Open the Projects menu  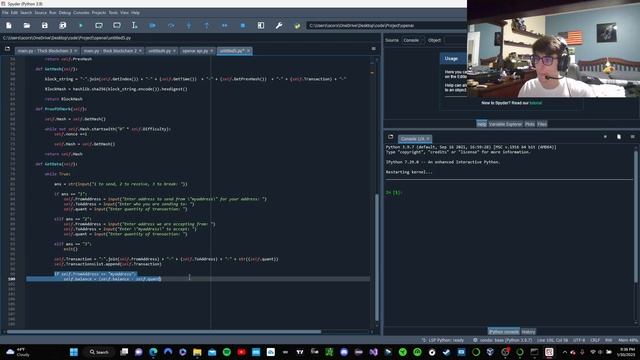[99, 13]
